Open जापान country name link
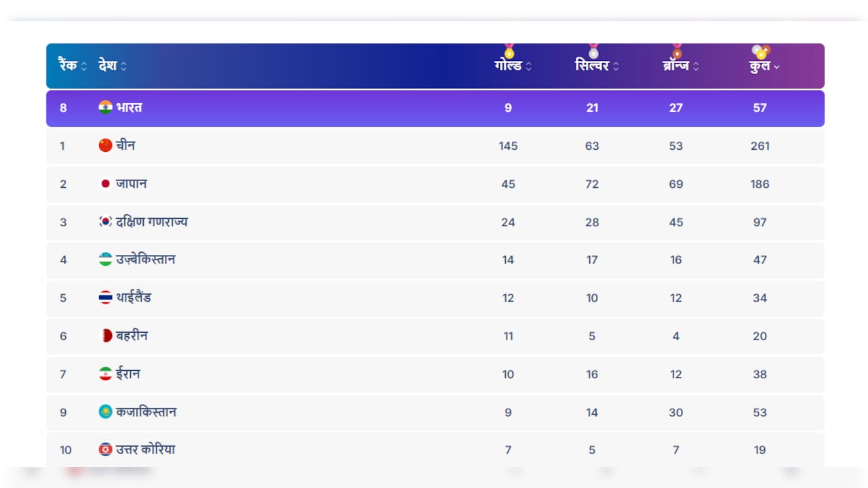 click(x=132, y=184)
